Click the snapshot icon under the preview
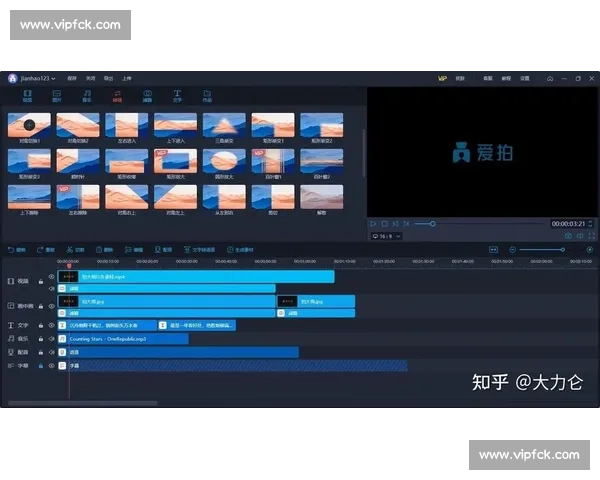Screen dimensions: 600x480 click(568, 236)
